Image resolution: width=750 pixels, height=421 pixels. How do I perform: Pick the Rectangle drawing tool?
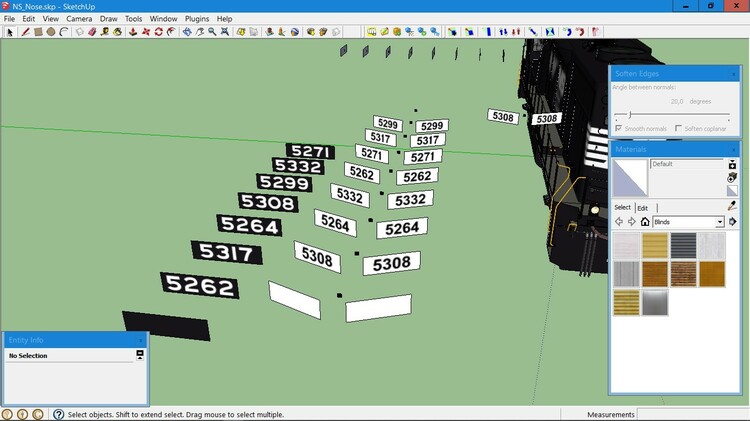click(x=38, y=32)
